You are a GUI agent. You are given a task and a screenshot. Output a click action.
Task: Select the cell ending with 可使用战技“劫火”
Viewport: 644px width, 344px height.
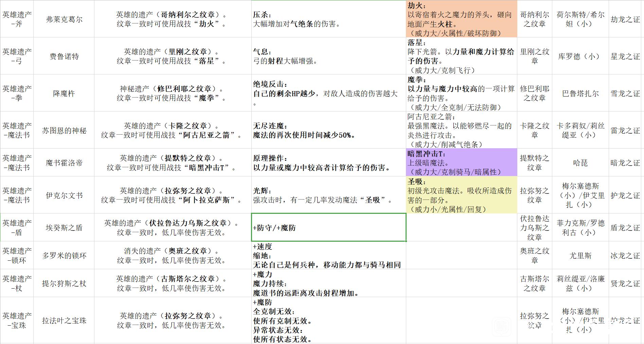click(173, 19)
